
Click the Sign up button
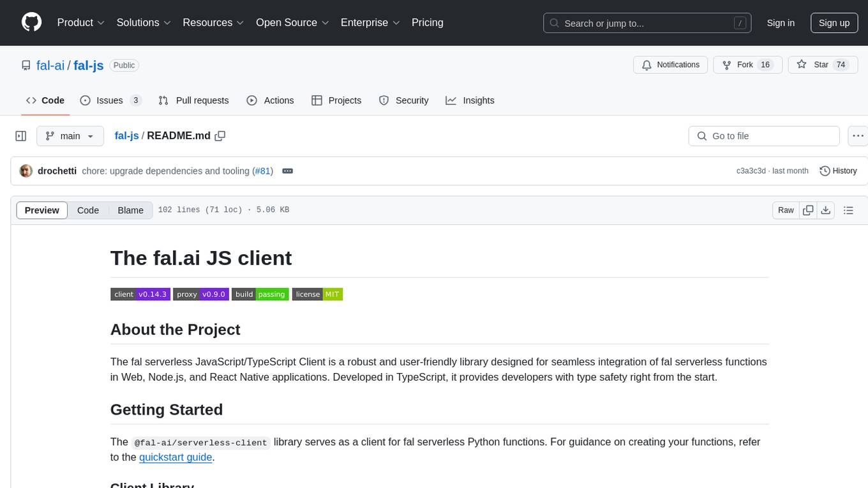pyautogui.click(x=834, y=23)
